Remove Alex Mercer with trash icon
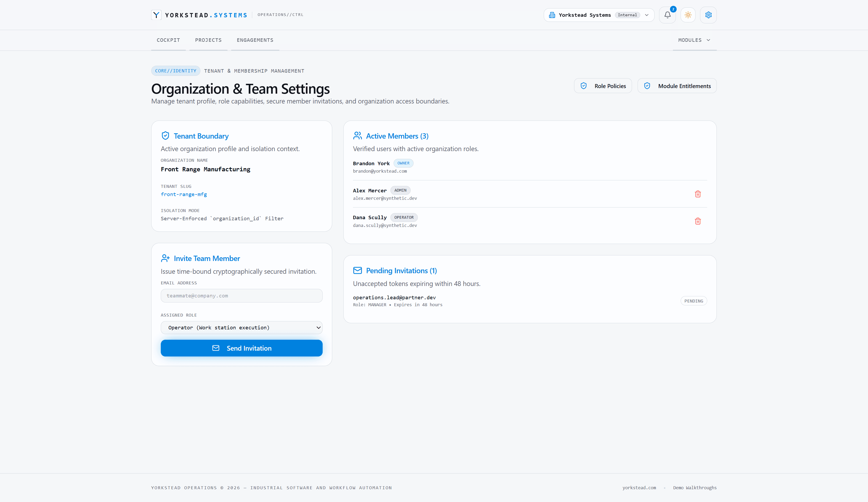The image size is (868, 502). 697,194
